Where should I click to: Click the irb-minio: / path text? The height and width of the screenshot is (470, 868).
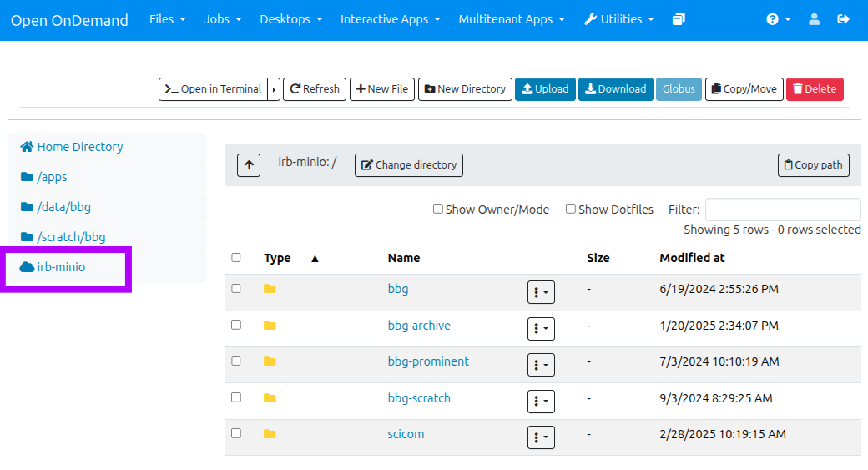(x=307, y=162)
